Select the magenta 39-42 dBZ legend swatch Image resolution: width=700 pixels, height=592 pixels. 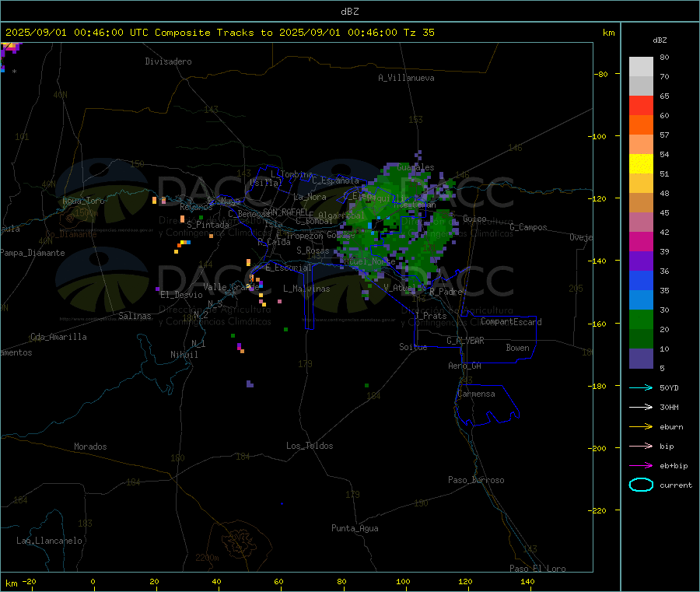641,241
